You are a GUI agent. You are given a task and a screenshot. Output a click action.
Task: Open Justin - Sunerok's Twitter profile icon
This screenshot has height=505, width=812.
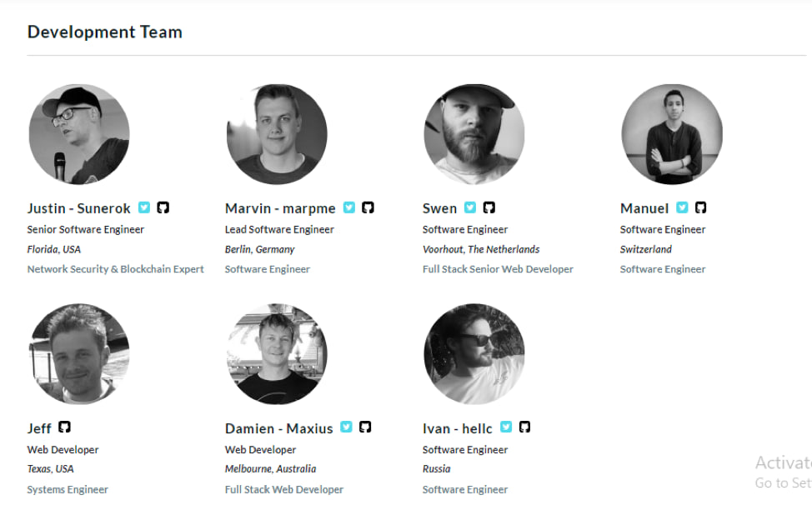click(x=144, y=207)
